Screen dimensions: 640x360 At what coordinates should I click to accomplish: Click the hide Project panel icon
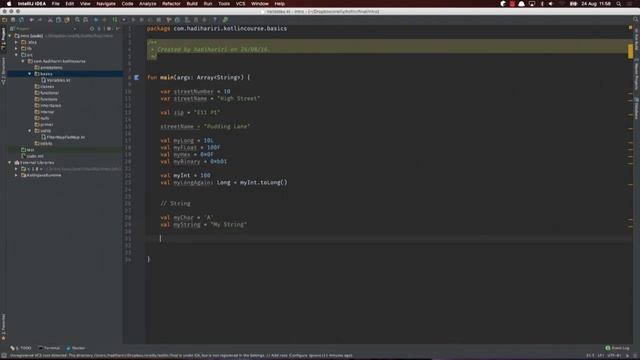click(118, 29)
